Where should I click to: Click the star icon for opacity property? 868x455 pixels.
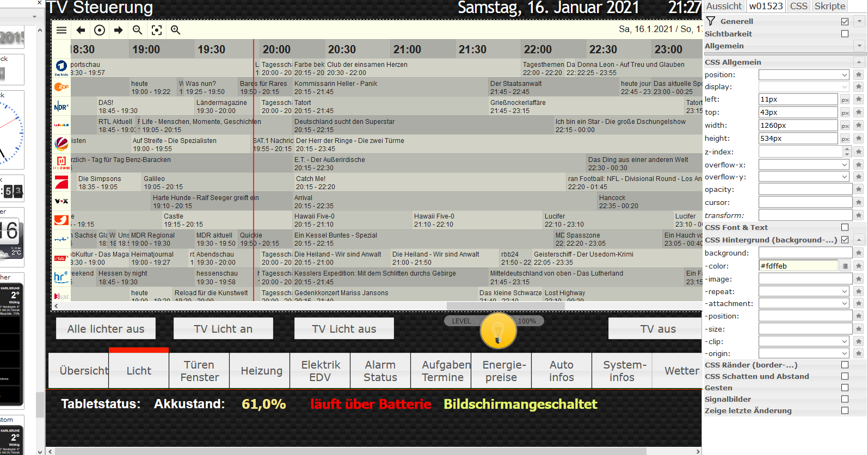[x=859, y=189]
